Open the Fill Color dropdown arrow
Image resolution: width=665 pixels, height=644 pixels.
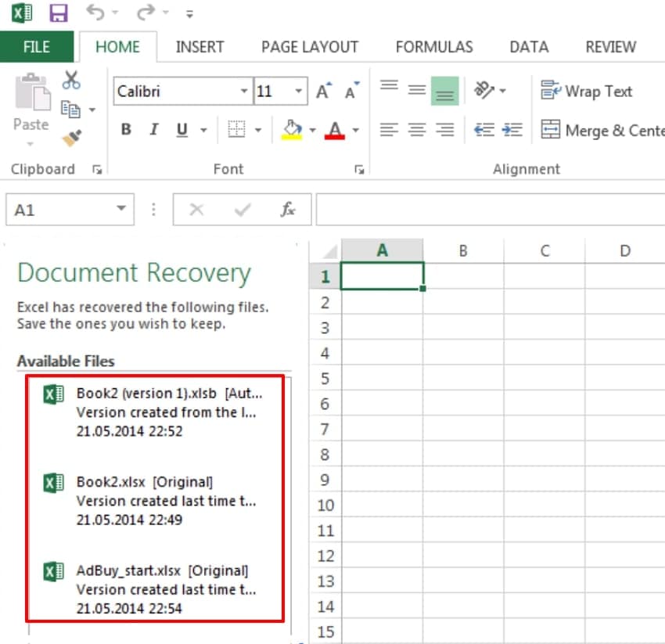tap(311, 130)
